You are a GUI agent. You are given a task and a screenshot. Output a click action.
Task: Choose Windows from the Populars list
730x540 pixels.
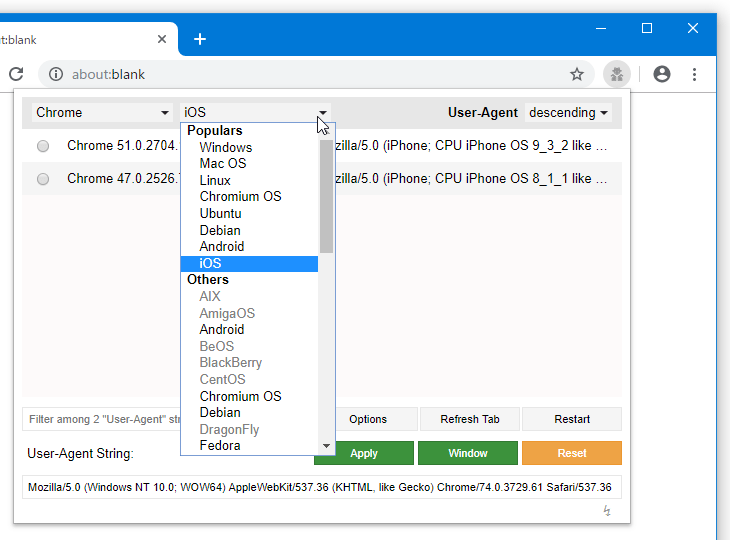pyautogui.click(x=249, y=148)
